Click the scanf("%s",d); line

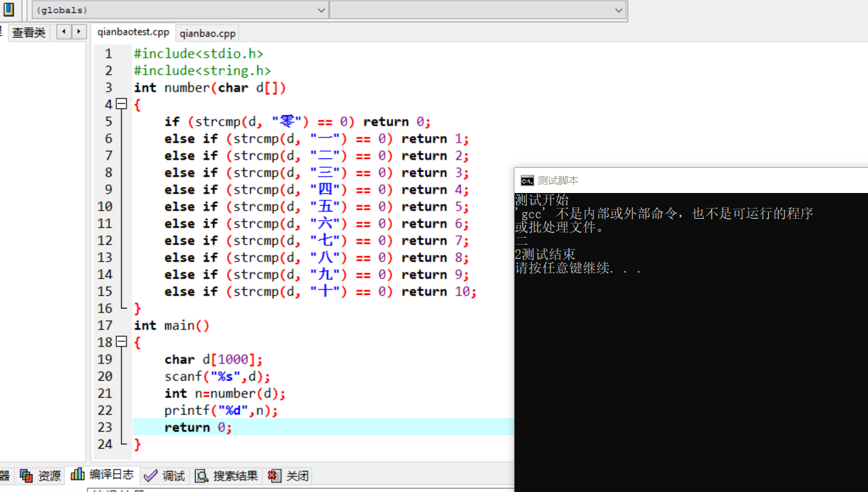click(x=218, y=376)
